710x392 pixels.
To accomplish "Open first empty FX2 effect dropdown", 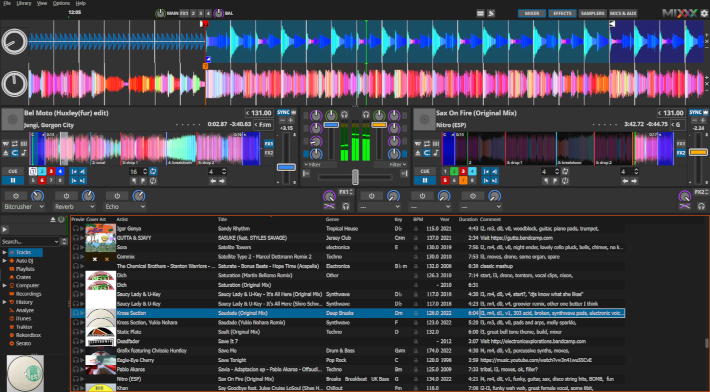I will coord(380,206).
